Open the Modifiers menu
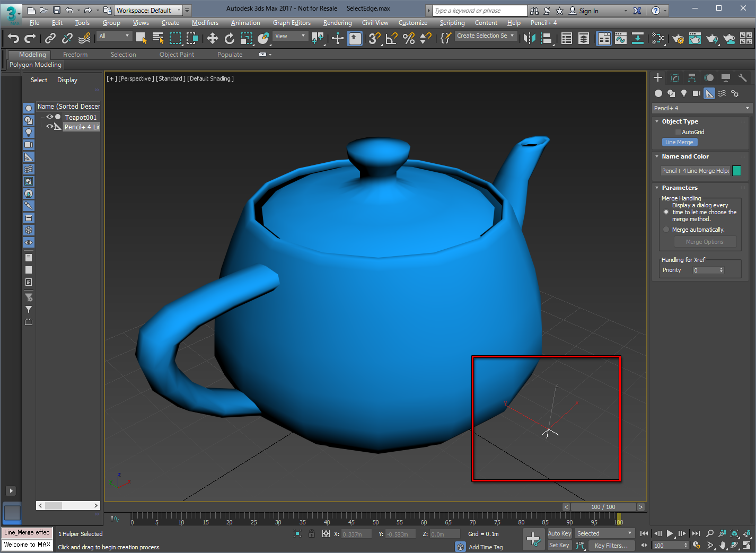Viewport: 756px width, 553px height. tap(205, 23)
